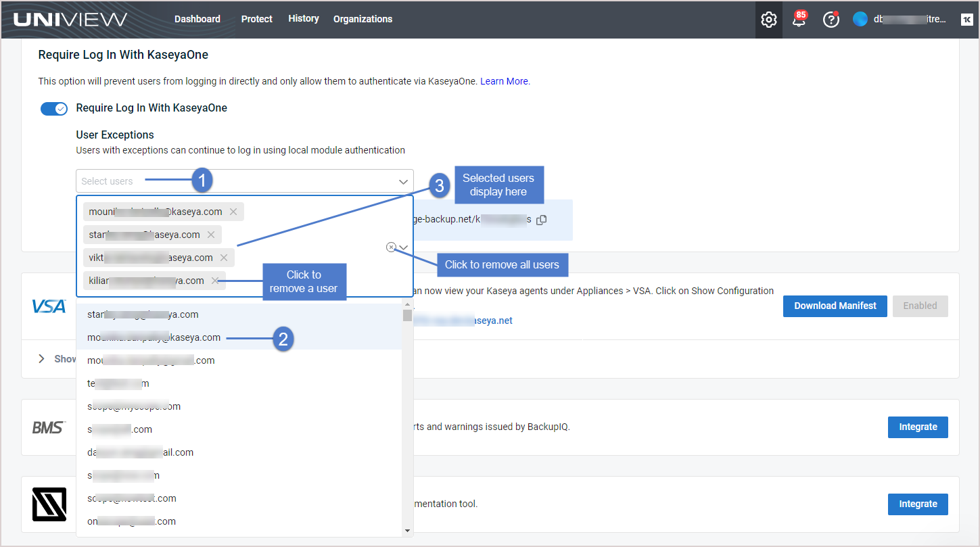
Task: Click the user list scroll down arrow
Action: (407, 531)
